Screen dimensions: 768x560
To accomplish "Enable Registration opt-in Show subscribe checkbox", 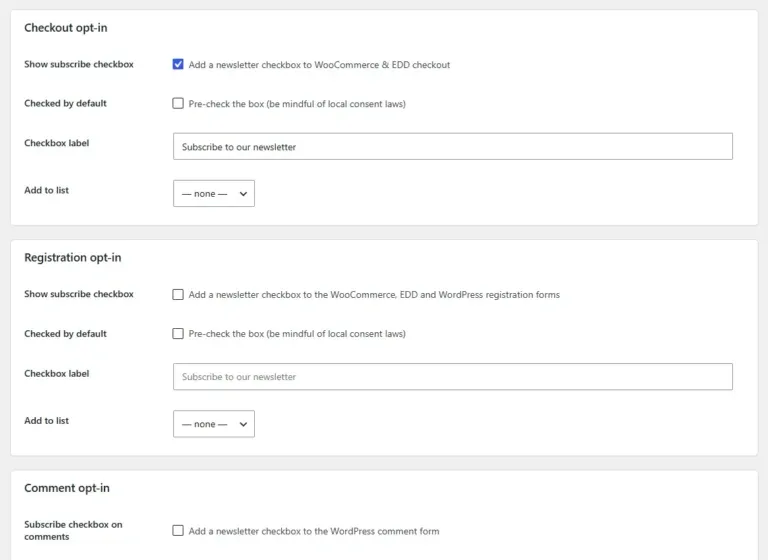I will (x=178, y=294).
